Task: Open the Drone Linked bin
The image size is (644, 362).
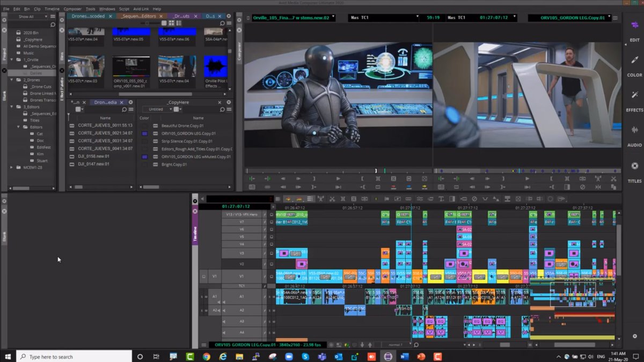Action: [43, 93]
